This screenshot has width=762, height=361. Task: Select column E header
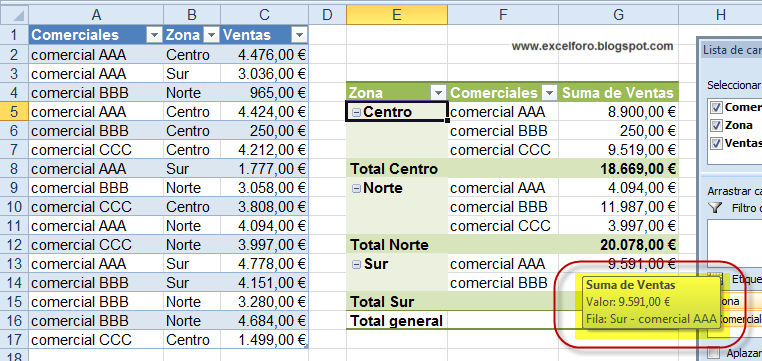[x=397, y=15]
